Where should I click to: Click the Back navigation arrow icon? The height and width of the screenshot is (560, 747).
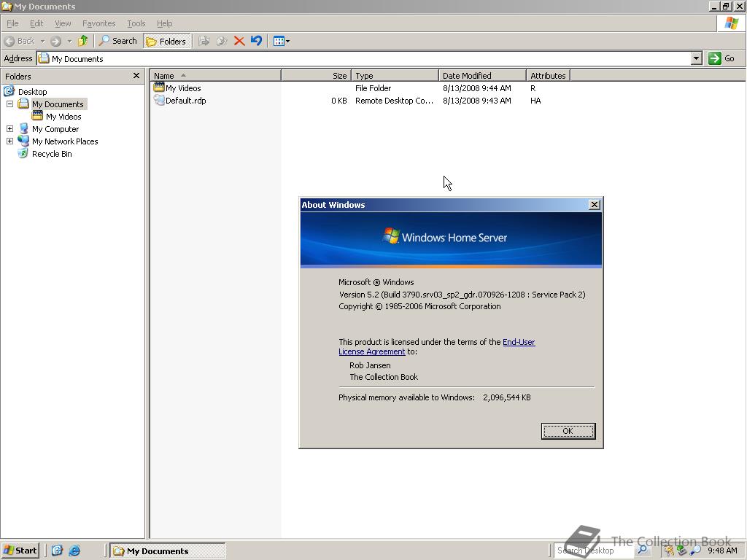pos(9,41)
